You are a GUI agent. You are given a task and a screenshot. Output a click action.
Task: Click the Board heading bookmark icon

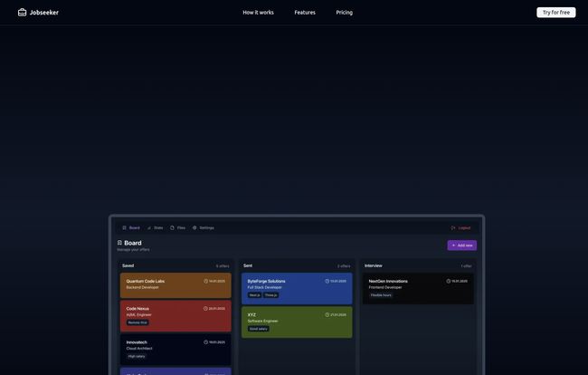click(x=119, y=243)
